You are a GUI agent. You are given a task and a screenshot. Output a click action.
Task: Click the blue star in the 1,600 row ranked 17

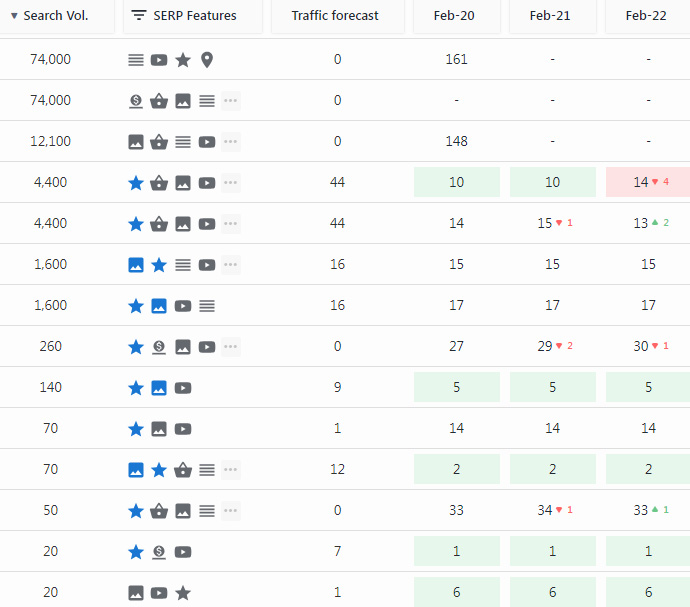(136, 305)
